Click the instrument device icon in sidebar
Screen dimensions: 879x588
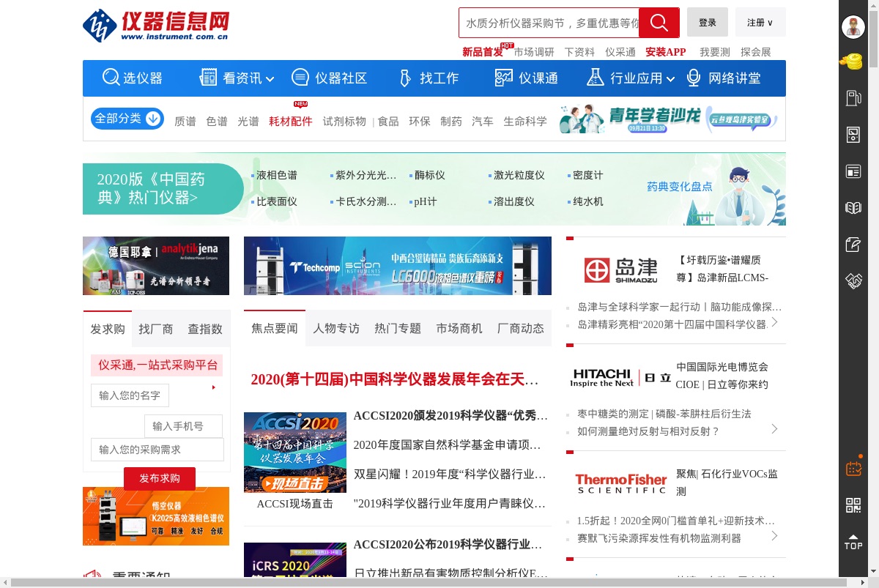coord(853,135)
